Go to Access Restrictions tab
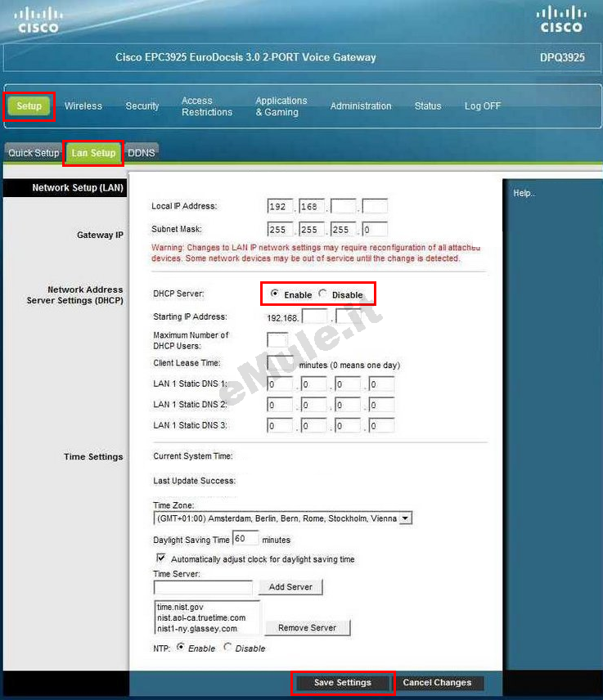This screenshot has height=700, width=603. coord(207,106)
